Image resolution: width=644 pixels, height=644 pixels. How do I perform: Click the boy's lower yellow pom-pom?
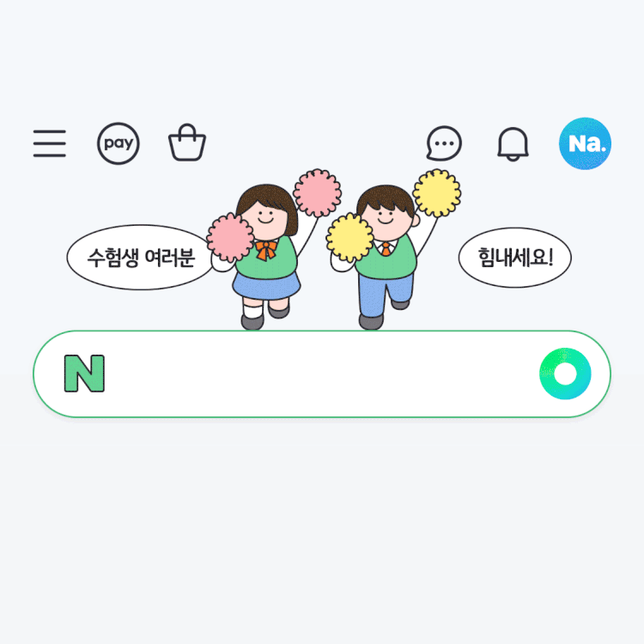click(x=350, y=237)
